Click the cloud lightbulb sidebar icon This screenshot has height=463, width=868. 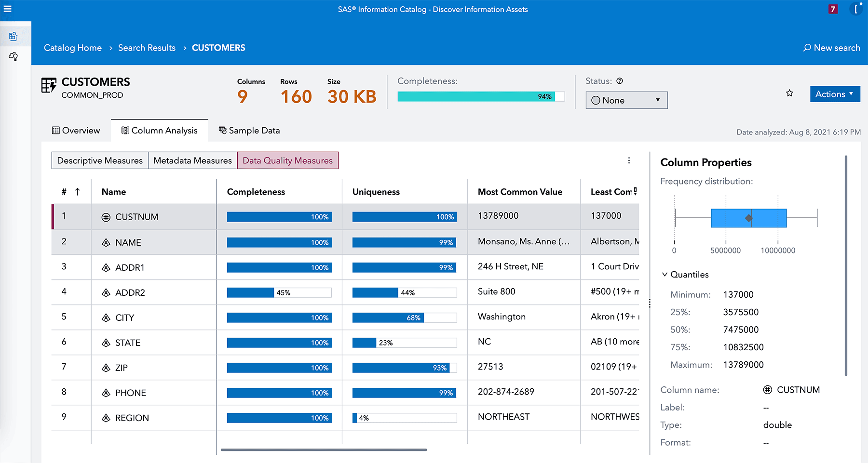coord(14,56)
